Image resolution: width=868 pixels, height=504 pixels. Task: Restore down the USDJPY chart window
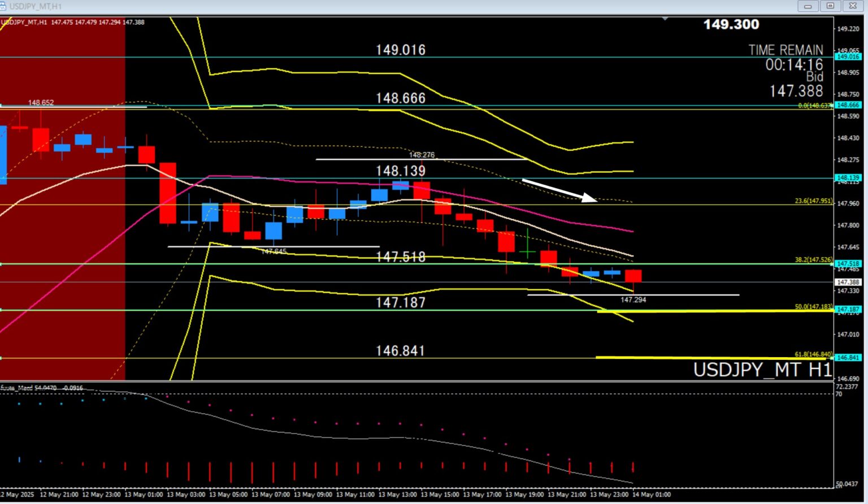[830, 6]
